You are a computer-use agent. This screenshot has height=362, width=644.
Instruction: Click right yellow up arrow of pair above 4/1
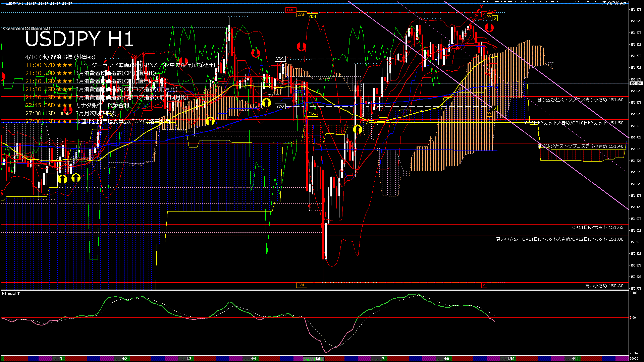(x=76, y=178)
